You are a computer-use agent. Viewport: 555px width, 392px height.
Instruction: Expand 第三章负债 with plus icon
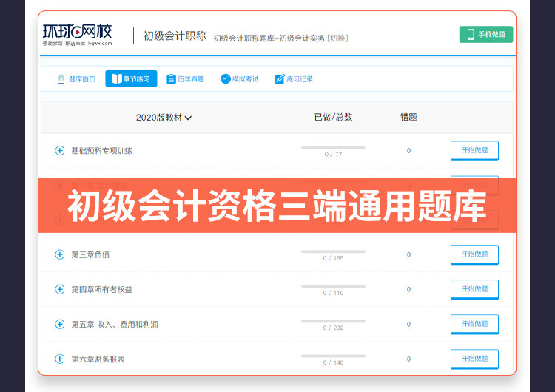click(60, 254)
